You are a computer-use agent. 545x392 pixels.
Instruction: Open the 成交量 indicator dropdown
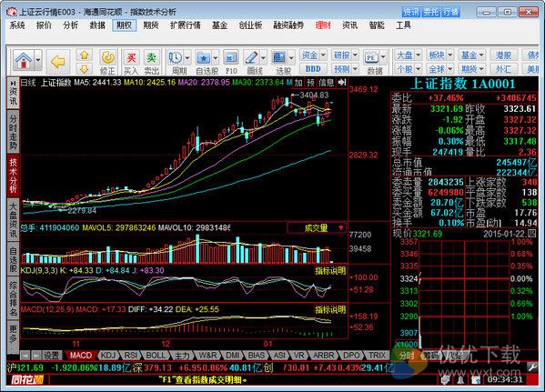click(317, 228)
